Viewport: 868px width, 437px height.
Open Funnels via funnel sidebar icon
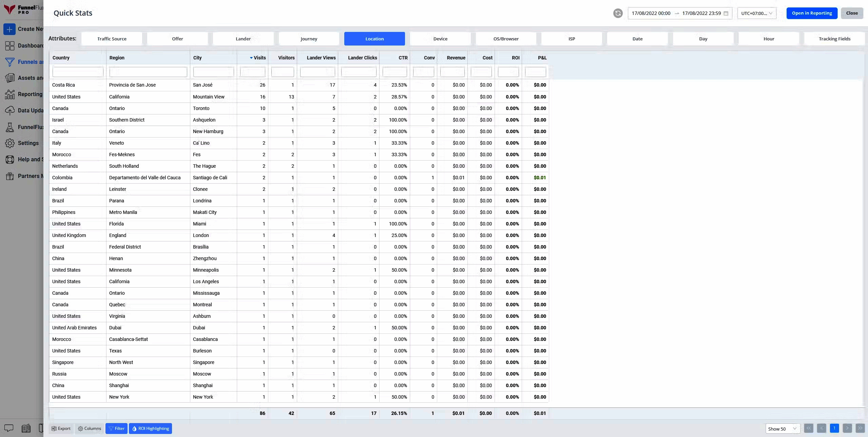[10, 62]
